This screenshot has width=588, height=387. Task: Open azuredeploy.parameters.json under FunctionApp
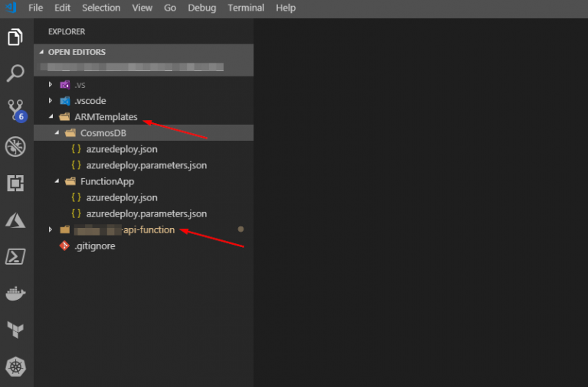[x=146, y=213]
